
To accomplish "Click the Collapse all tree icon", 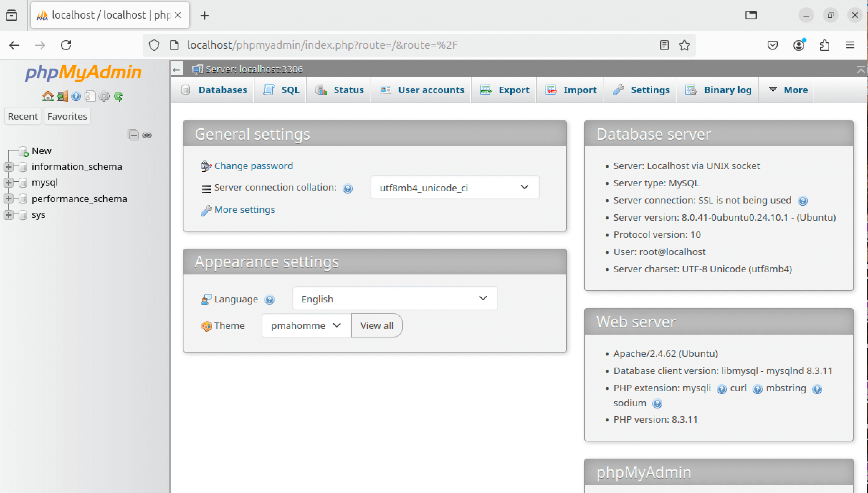I will point(133,135).
